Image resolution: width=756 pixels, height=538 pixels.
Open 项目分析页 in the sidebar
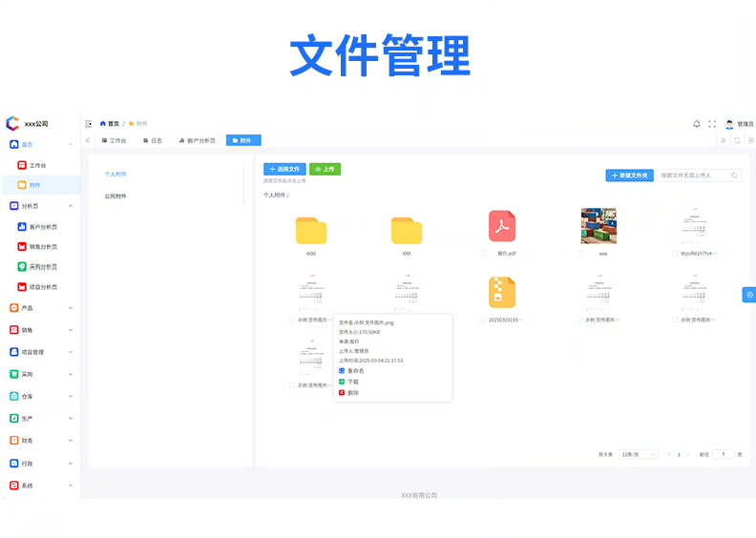(37, 287)
